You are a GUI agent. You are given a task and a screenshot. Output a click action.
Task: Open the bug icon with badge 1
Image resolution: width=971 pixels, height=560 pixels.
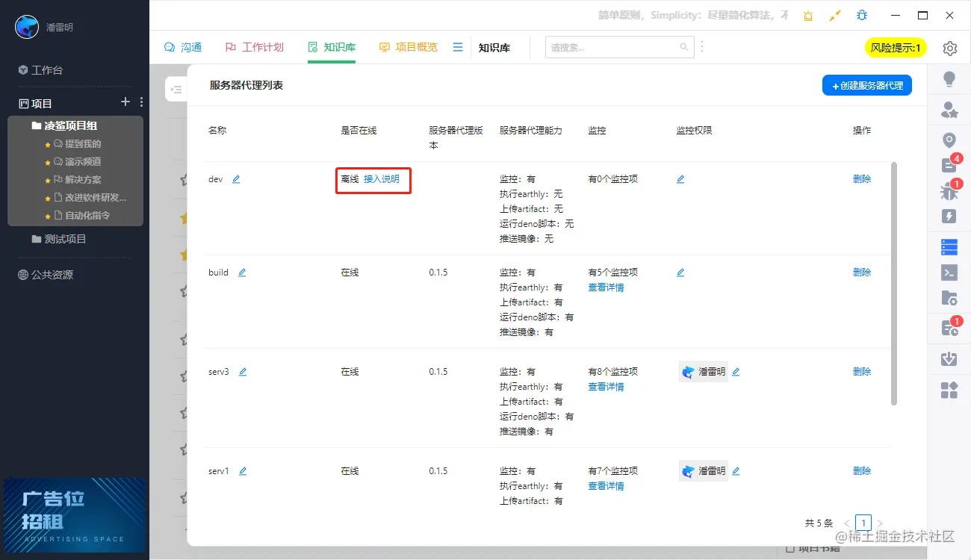coord(949,191)
